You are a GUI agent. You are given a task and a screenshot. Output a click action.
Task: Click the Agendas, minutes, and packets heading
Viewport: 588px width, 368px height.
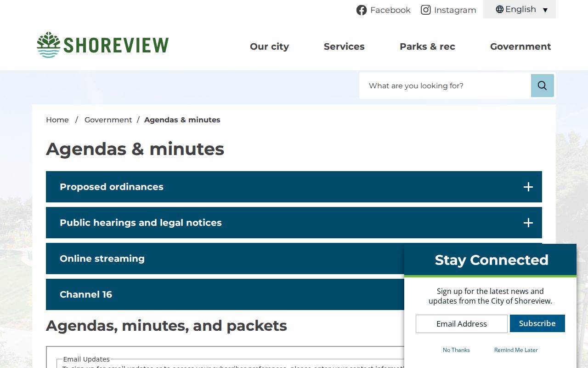click(166, 326)
